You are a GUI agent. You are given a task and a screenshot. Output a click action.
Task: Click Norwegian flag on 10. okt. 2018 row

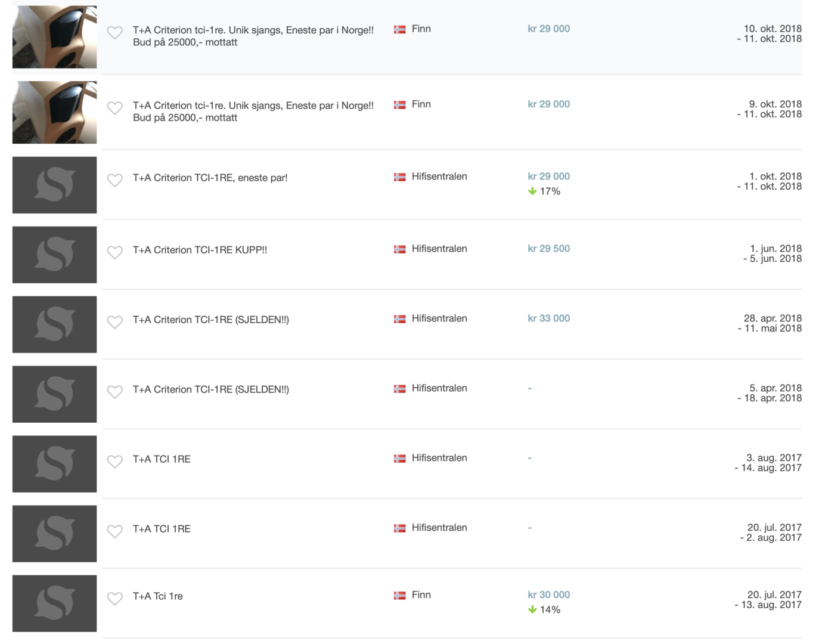[x=400, y=29]
